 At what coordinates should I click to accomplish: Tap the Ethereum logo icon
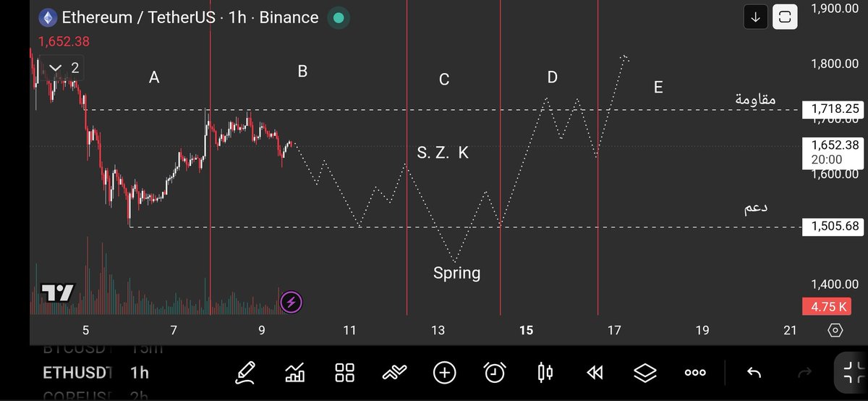click(49, 17)
